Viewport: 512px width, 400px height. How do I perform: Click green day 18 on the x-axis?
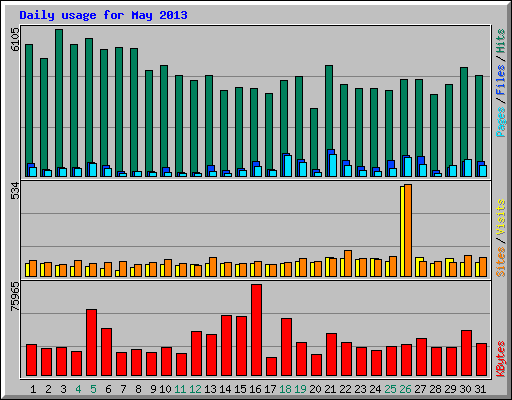[285, 389]
